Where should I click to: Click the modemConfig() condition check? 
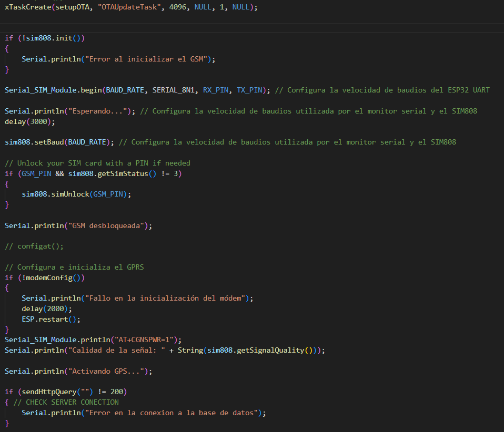pyautogui.click(x=53, y=277)
